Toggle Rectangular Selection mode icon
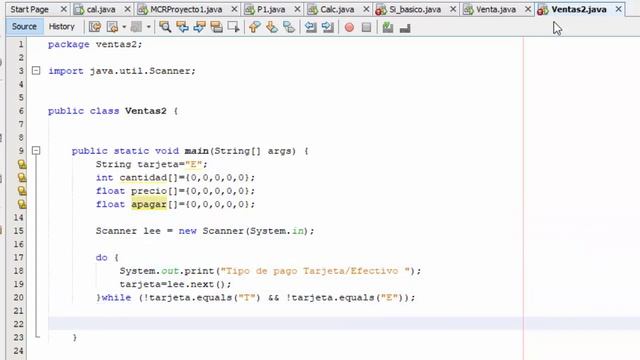This screenshot has height=360, width=640. 233,27
